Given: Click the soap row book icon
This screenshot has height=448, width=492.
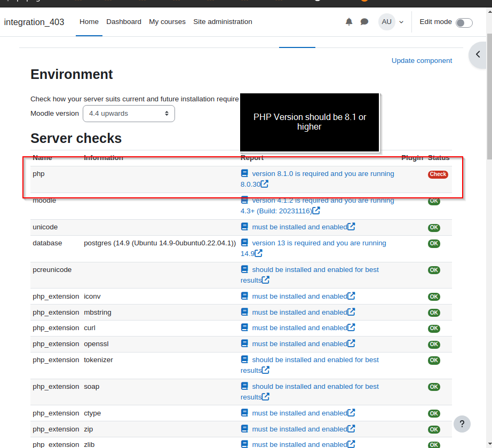Looking at the screenshot, I should click(x=244, y=386).
